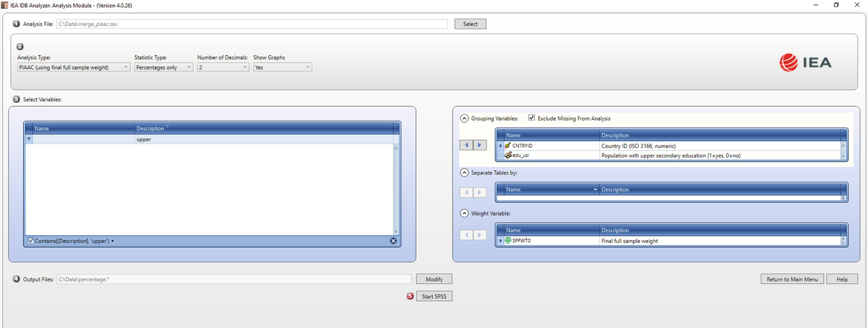Click Description header in Weight Variable grid
Viewport: 868px width, 328px height.
pyautogui.click(x=720, y=230)
